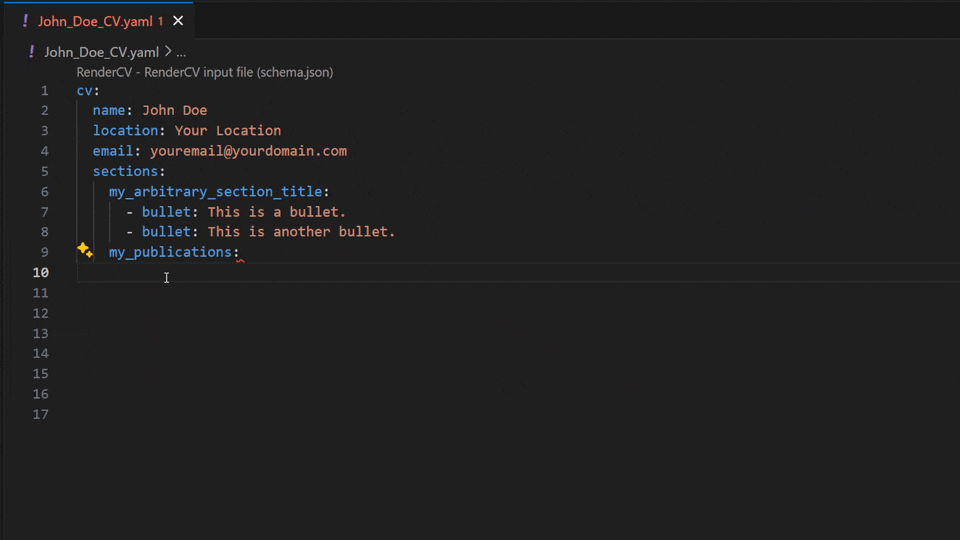Click line number 13 in the gutter

[x=40, y=334]
